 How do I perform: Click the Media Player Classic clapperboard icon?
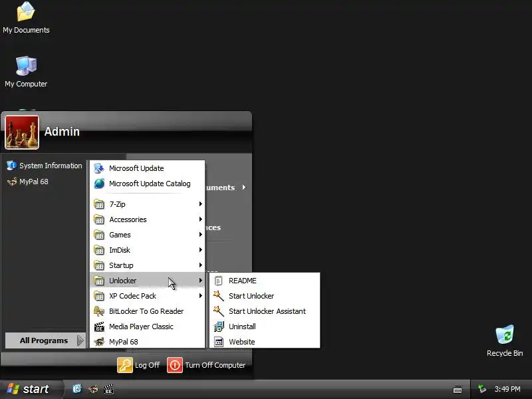(x=99, y=327)
